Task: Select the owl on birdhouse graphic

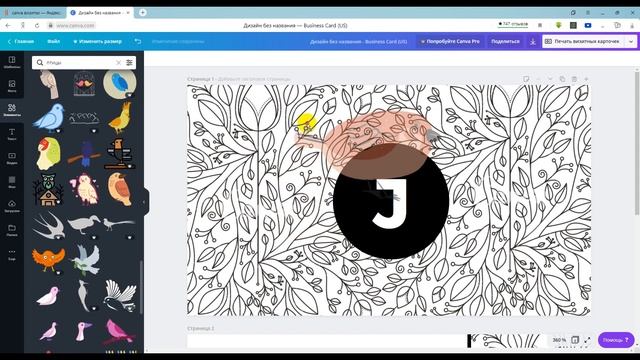Action: point(49,189)
